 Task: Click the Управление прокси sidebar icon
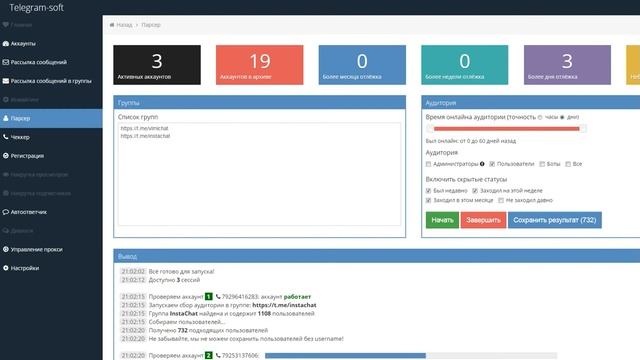point(6,249)
